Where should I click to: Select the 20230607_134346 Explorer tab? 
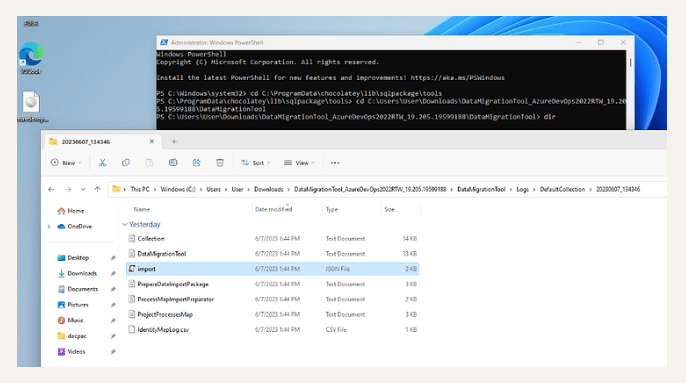pyautogui.click(x=103, y=142)
